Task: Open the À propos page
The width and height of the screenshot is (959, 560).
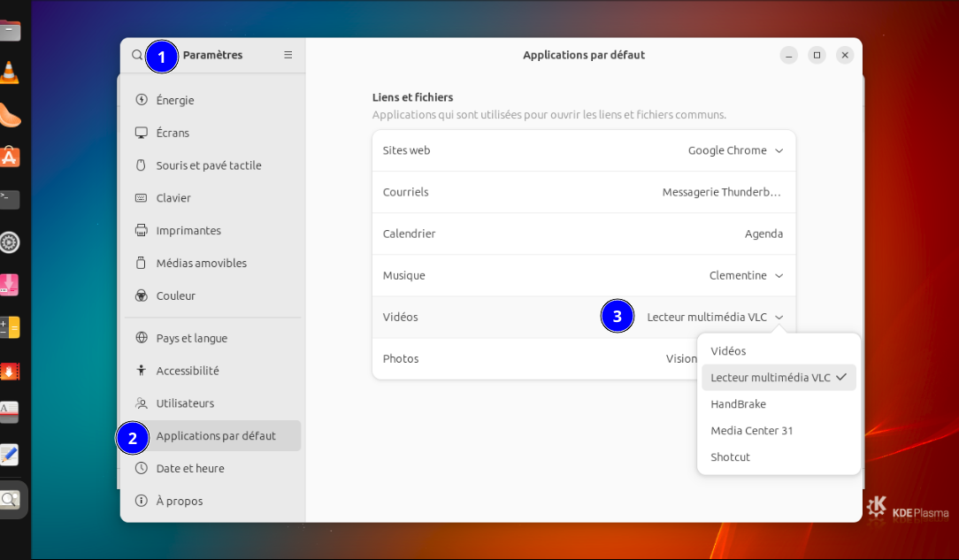Action: pos(213,501)
